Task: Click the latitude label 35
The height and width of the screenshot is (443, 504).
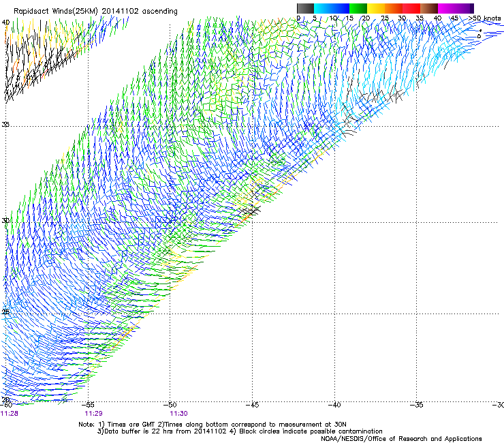Action: tap(5, 125)
